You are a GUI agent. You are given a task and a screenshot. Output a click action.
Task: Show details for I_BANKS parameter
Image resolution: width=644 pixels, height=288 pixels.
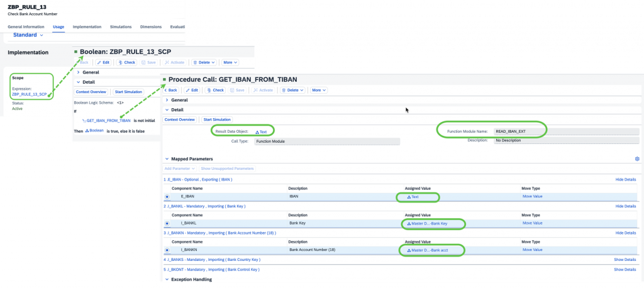625,260
